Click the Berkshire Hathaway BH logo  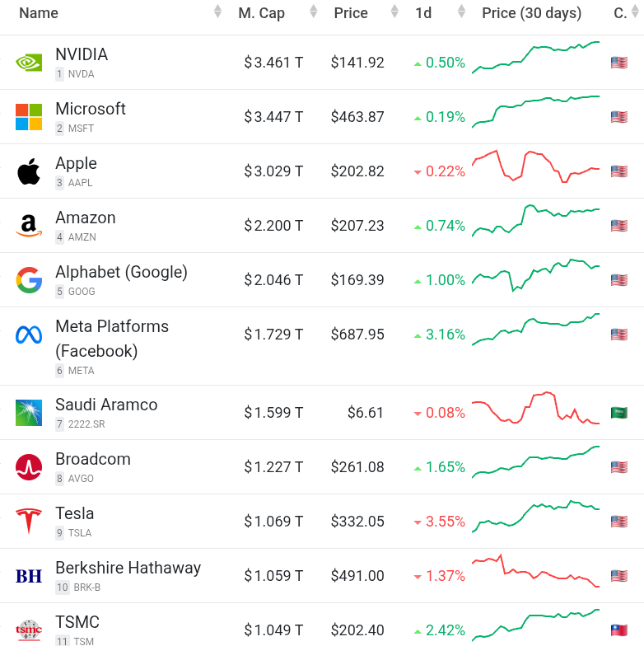click(29, 576)
